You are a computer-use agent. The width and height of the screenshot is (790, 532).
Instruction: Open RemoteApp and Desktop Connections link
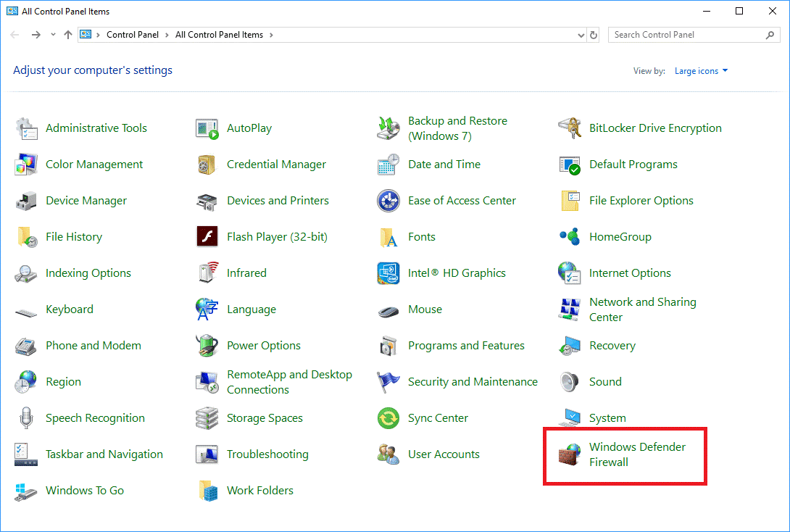tap(289, 382)
